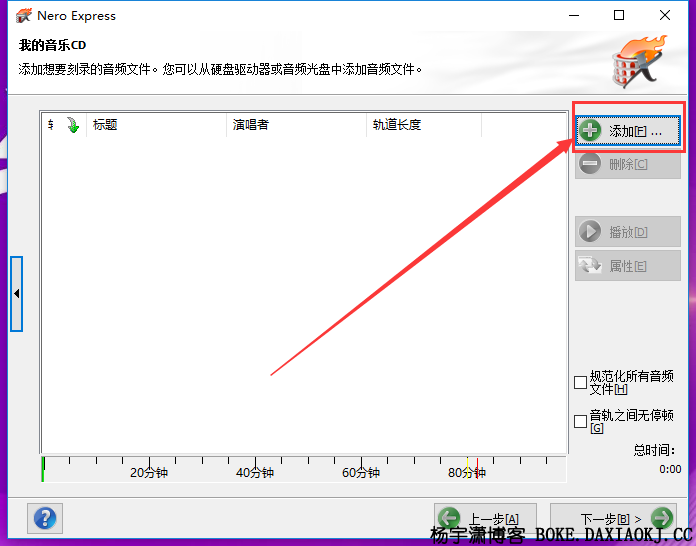Click the 60分钟 label on capacity bar

point(361,473)
